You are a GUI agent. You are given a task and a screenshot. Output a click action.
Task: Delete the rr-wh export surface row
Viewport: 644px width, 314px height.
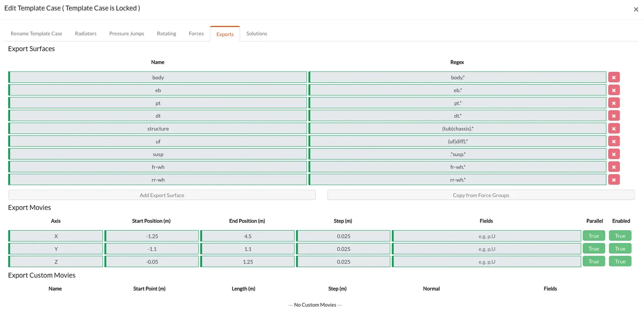(x=614, y=180)
